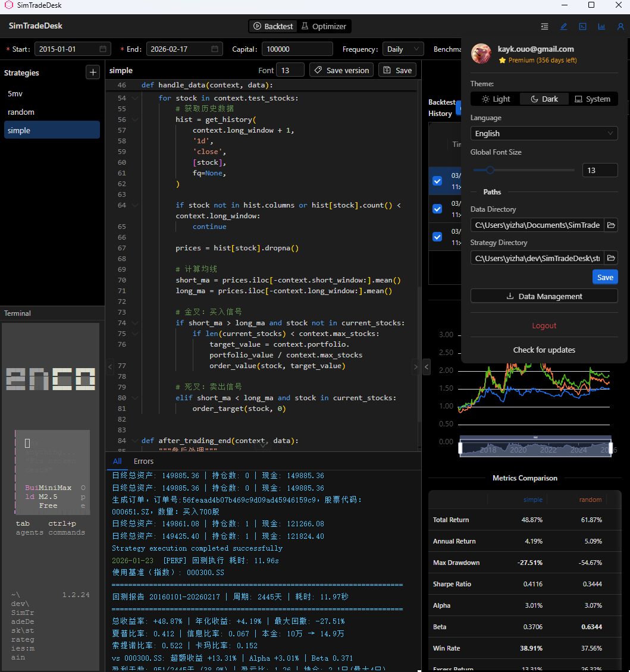The image size is (630, 672).
Task: Click the 'Sharpe Ratio' metric row label
Action: pyautogui.click(x=452, y=584)
